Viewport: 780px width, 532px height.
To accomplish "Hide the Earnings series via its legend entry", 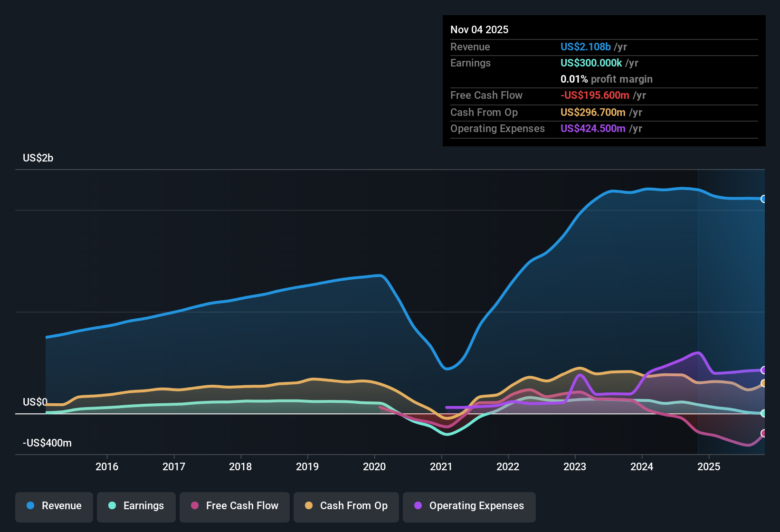I will [136, 506].
